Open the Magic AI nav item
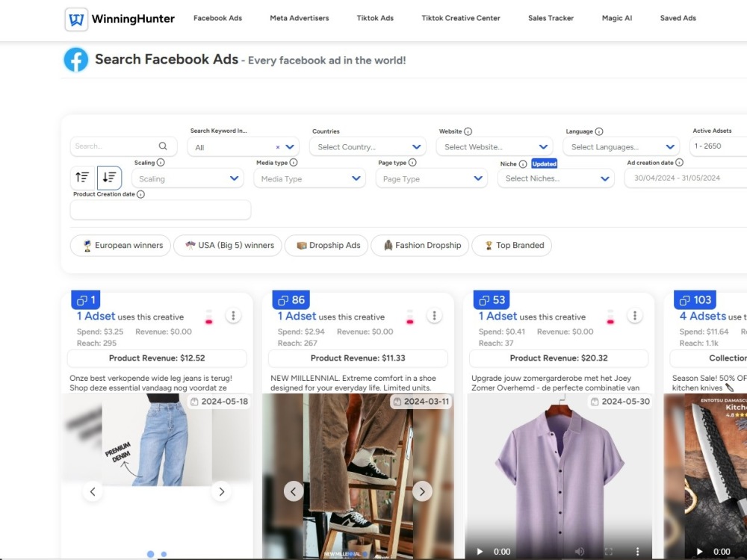The image size is (747, 560). pos(617,18)
